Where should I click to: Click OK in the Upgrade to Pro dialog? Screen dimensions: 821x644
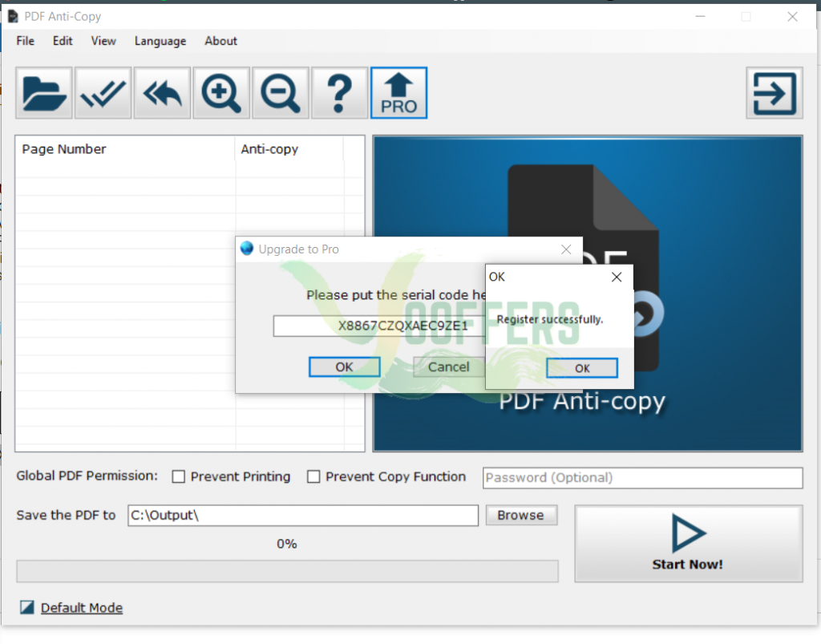(345, 367)
